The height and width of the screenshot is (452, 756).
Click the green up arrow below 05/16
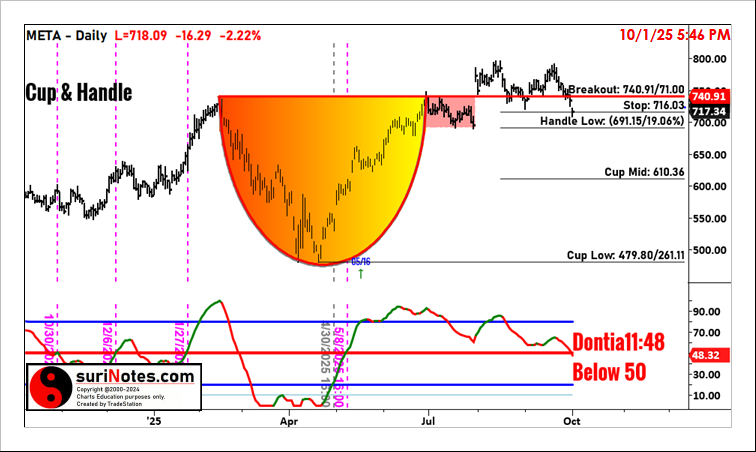[360, 271]
